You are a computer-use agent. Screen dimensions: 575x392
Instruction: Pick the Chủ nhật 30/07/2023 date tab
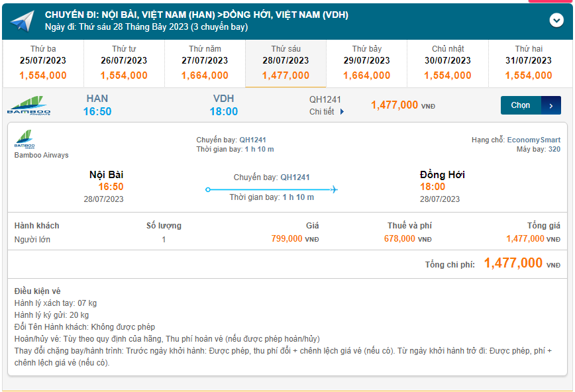448,63
